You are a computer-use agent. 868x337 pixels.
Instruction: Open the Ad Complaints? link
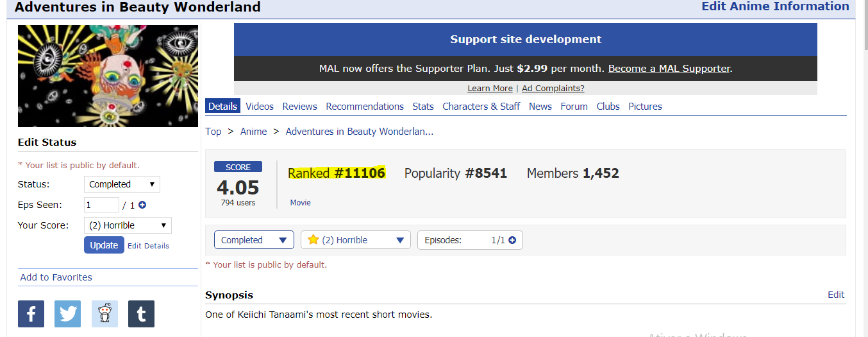pos(553,89)
